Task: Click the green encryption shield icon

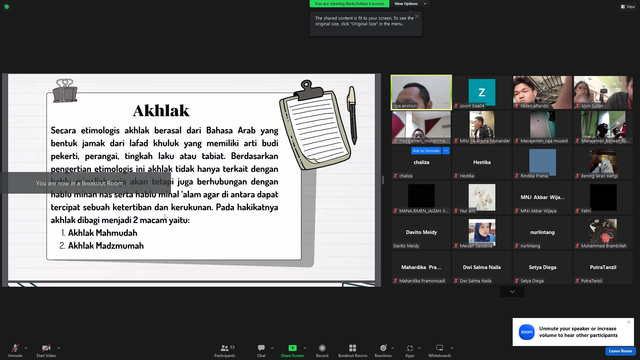Action: coord(7,7)
